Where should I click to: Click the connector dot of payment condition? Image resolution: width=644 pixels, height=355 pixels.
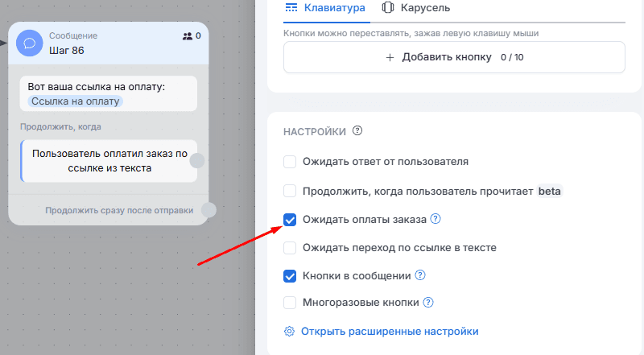[x=197, y=161]
